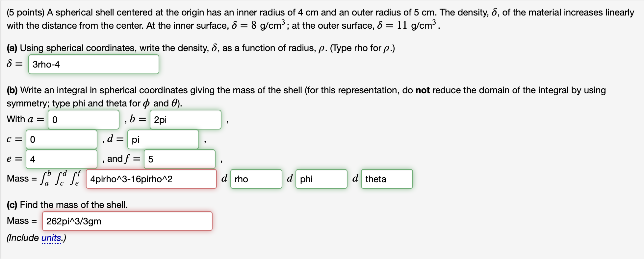This screenshot has width=644, height=259.
Task: Click the integral notation before the integrand box
Action: point(61,178)
